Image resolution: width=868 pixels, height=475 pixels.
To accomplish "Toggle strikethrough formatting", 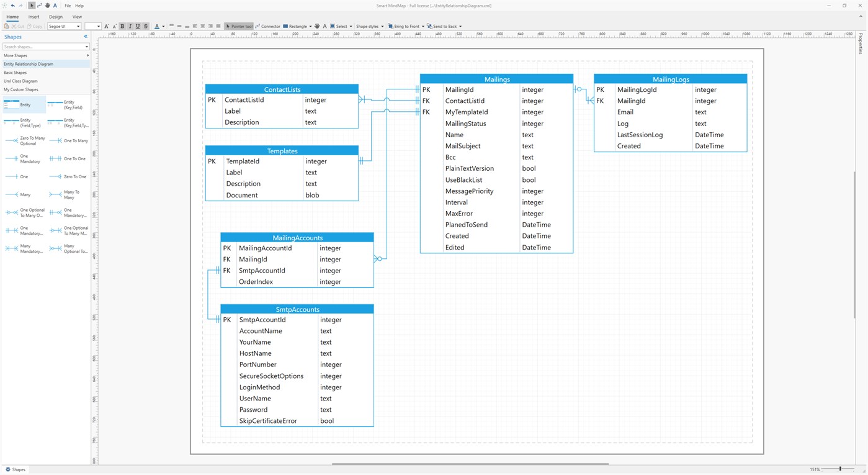I will click(145, 26).
